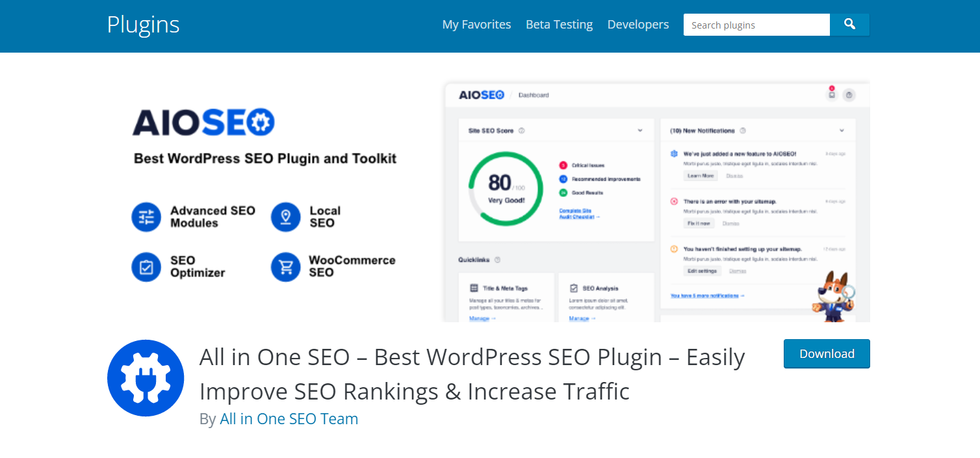Click the WooCommerce SEO cart icon
This screenshot has height=458, width=980.
click(x=286, y=266)
